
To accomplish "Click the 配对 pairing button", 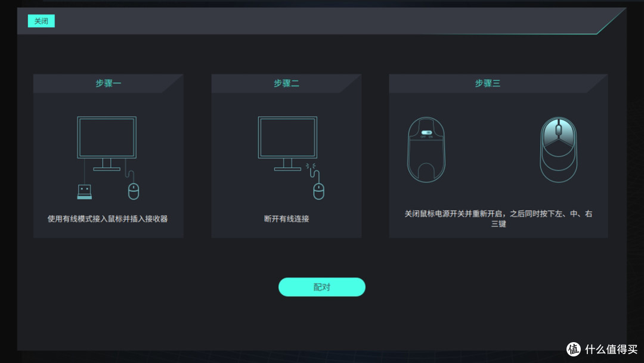I will 321,287.
